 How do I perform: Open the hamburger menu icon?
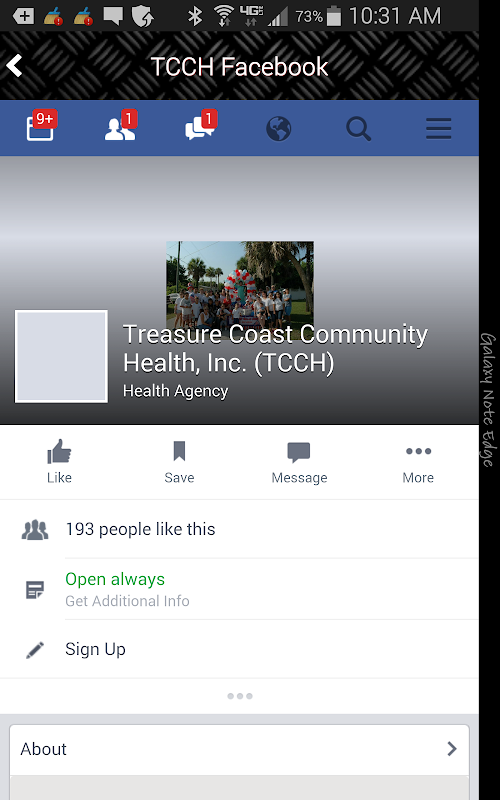[439, 128]
